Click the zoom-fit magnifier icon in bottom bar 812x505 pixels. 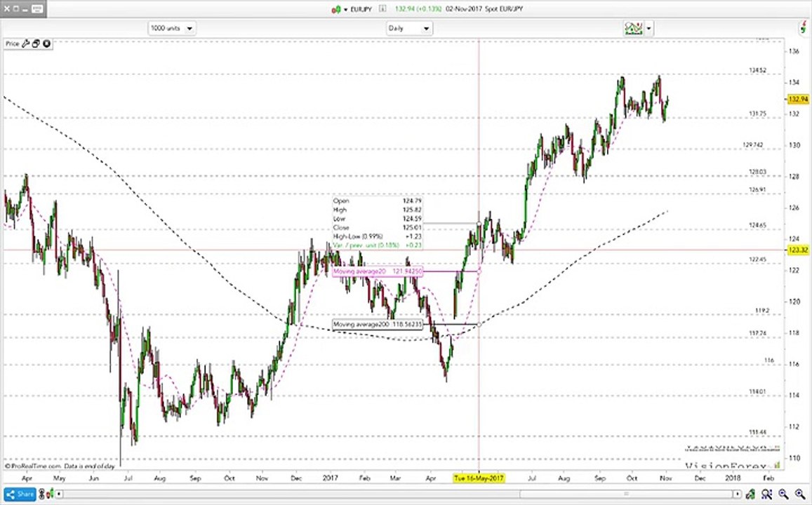click(x=768, y=494)
